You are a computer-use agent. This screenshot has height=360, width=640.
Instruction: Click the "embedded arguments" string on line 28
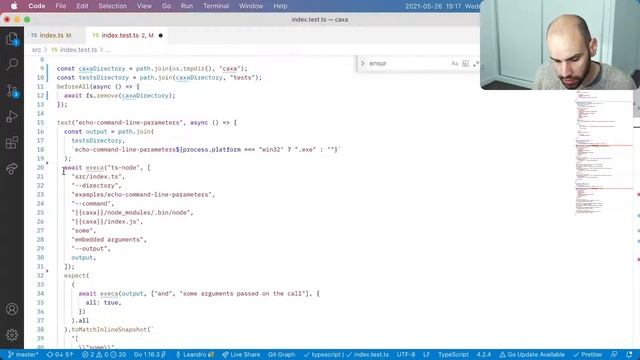[x=107, y=240]
